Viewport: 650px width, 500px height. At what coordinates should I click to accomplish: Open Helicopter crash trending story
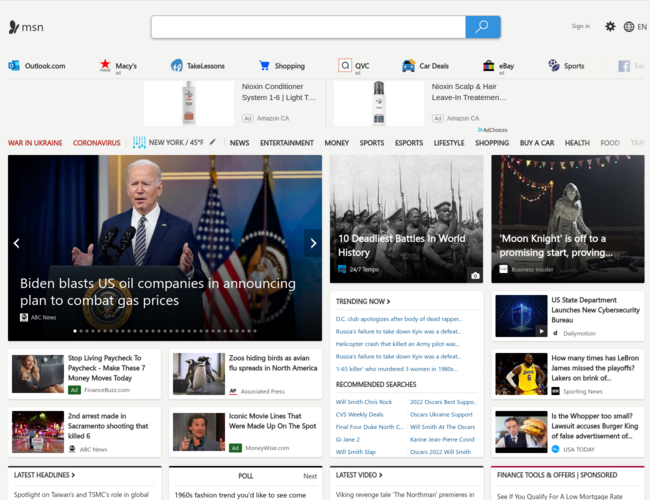397,344
